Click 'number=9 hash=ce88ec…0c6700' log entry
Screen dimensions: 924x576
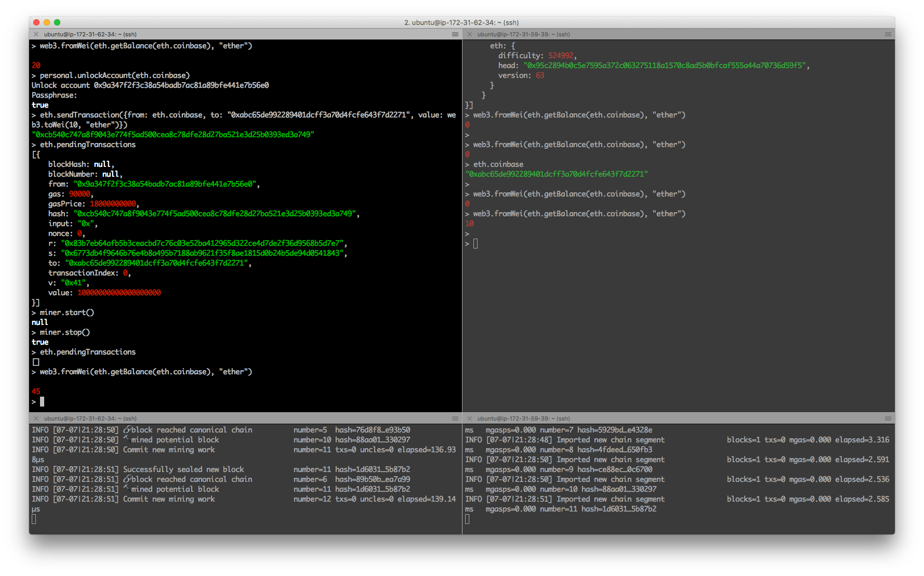tap(596, 469)
